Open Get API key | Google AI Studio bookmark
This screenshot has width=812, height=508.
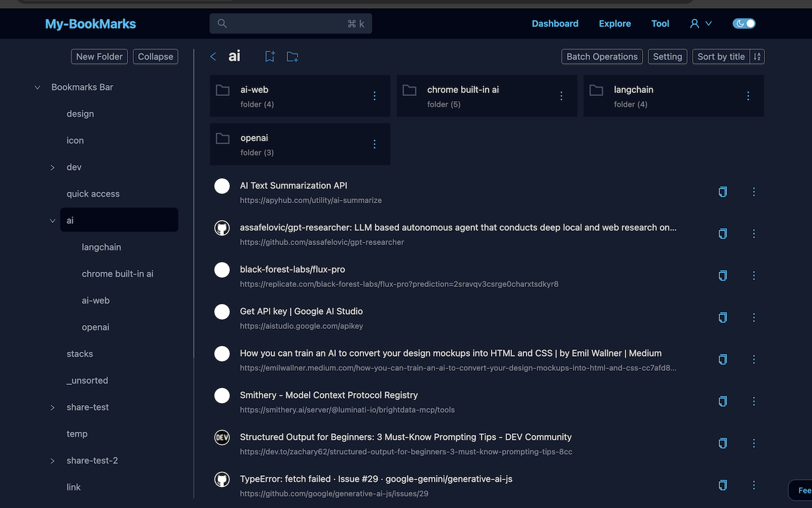click(301, 311)
